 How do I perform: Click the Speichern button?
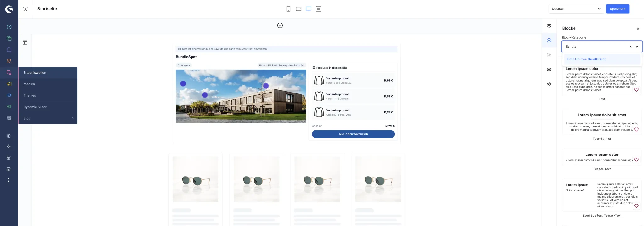(618, 9)
